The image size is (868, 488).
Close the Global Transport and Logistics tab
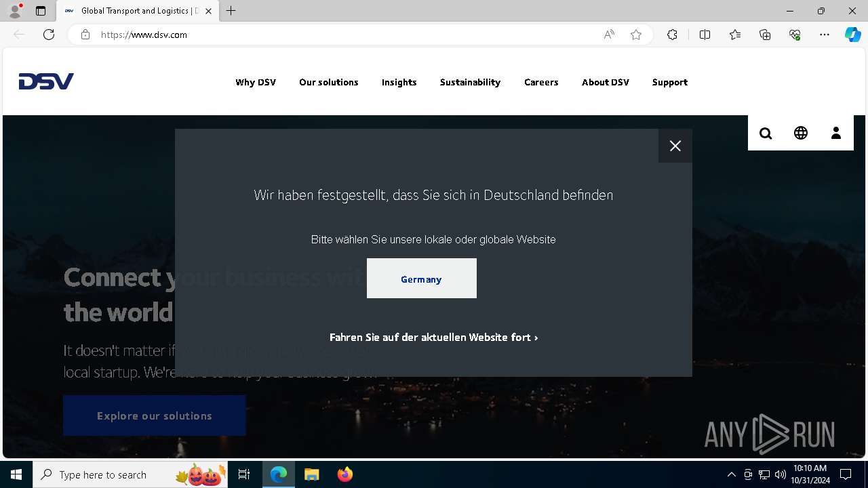[x=209, y=11]
